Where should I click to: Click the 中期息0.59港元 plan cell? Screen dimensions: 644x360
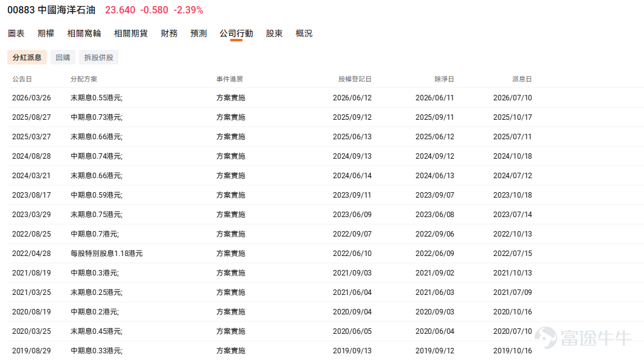pos(97,195)
